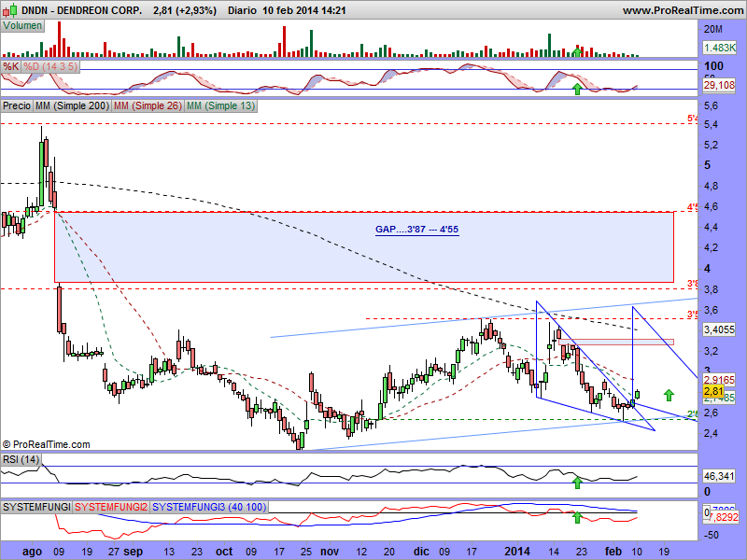Screen dimensions: 747x560
Task: Select the SYSTEMFUNGI label
Action: [36, 507]
